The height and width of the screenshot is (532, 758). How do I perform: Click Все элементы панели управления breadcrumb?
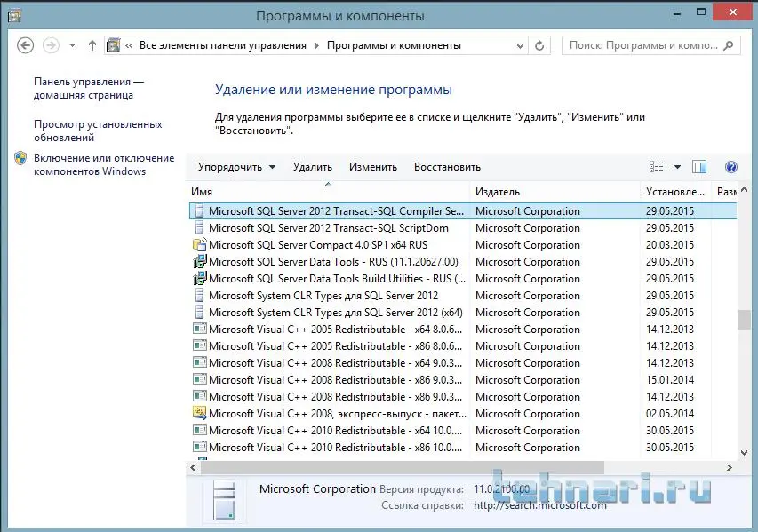tap(223, 45)
